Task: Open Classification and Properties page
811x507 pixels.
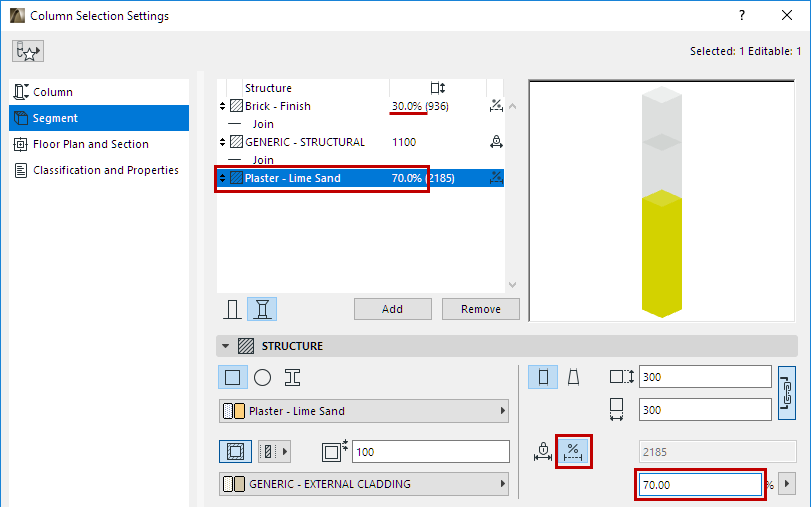Action: point(99,170)
